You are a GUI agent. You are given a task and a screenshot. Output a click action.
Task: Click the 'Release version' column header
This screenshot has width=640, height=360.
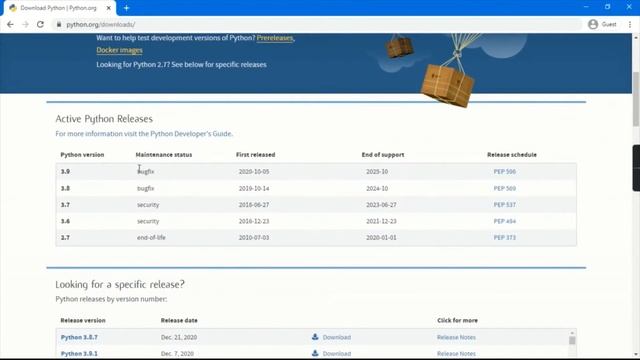(83, 320)
